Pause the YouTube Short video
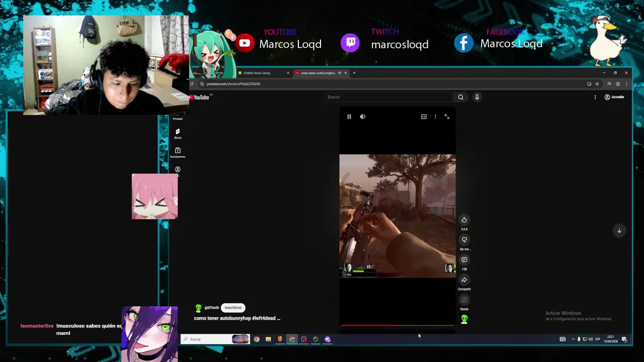The height and width of the screenshot is (362, 644). pos(349,117)
